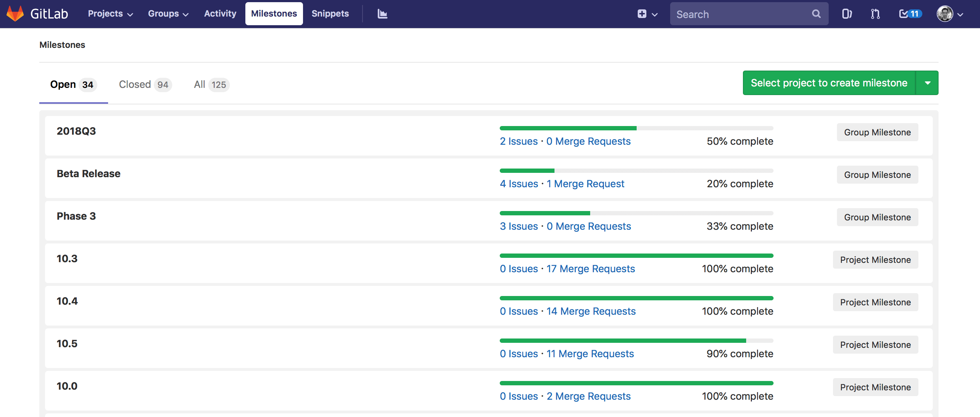
Task: Expand the chevron beside the plus icon
Action: click(x=655, y=14)
